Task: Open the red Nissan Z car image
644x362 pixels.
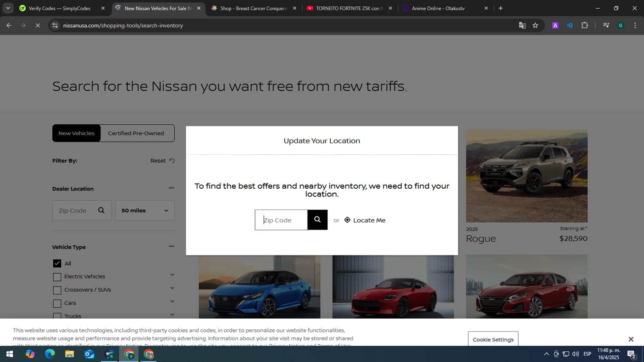Action: [x=393, y=287]
